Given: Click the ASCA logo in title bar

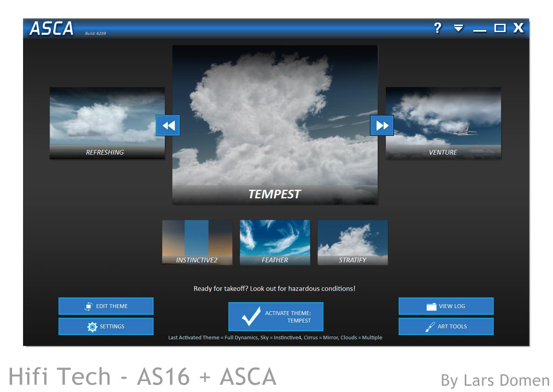Looking at the screenshot, I should (x=52, y=29).
